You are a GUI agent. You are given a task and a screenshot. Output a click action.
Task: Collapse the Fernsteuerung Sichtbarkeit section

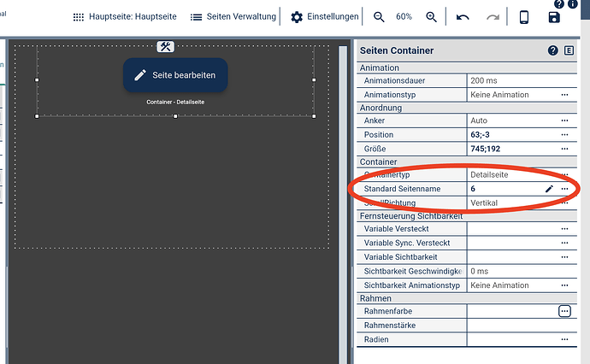467,216
